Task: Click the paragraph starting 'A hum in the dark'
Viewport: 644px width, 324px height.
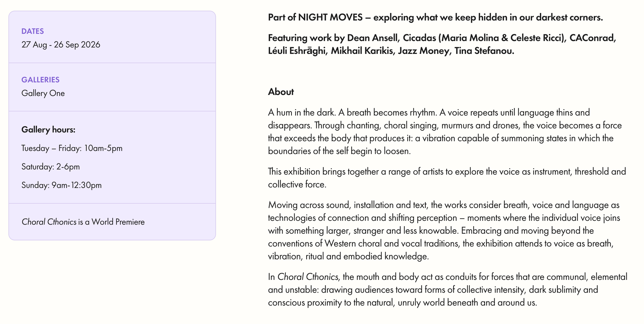Action: [x=445, y=132]
